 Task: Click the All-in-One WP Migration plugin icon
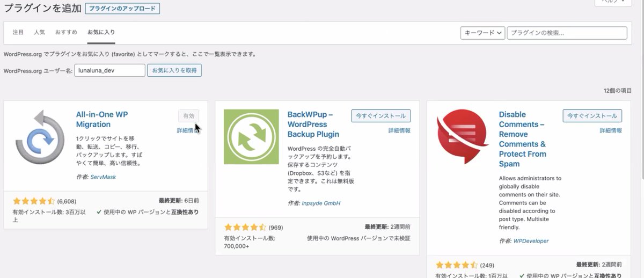click(x=40, y=137)
